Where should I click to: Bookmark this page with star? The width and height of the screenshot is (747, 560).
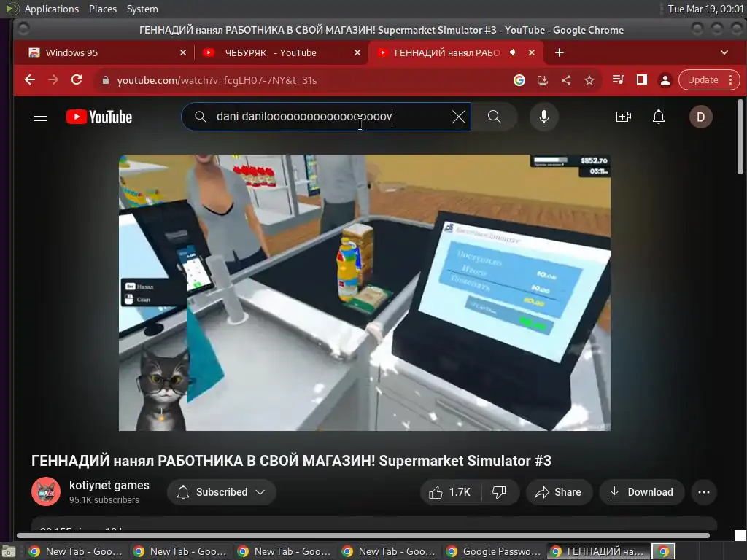[x=589, y=80]
